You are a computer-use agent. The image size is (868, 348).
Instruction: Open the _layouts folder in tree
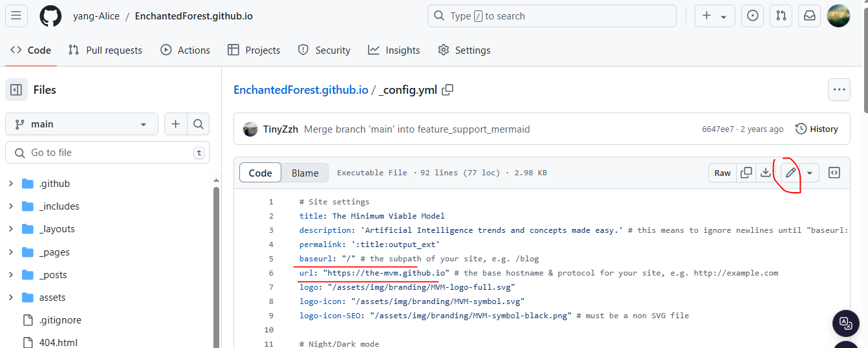click(57, 229)
